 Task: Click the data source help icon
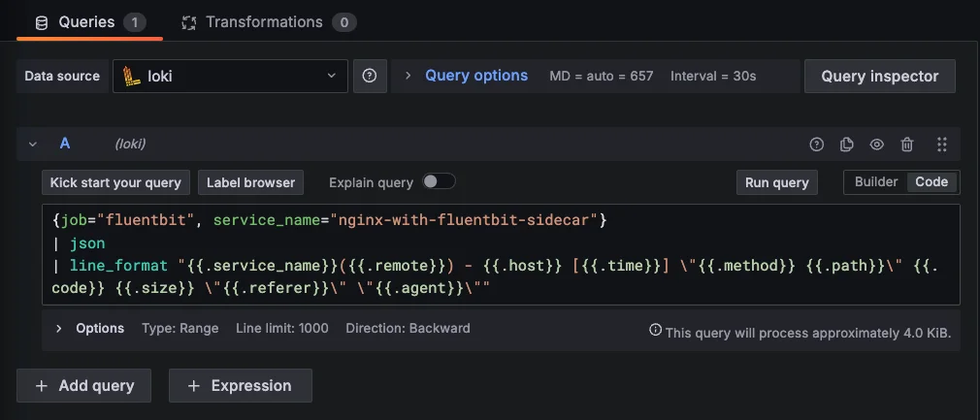(370, 76)
